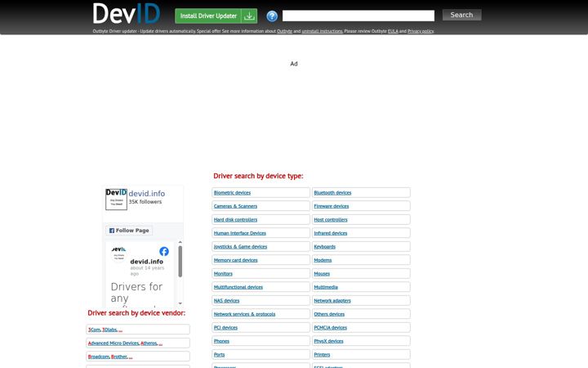This screenshot has height=368, width=588.
Task: Click the small devid.info post avatar
Action: [118, 254]
